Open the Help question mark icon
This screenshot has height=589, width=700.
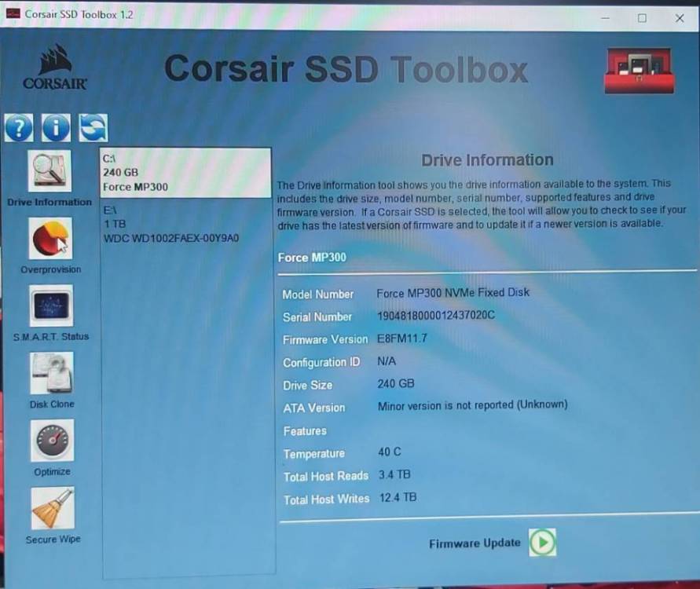pos(18,127)
